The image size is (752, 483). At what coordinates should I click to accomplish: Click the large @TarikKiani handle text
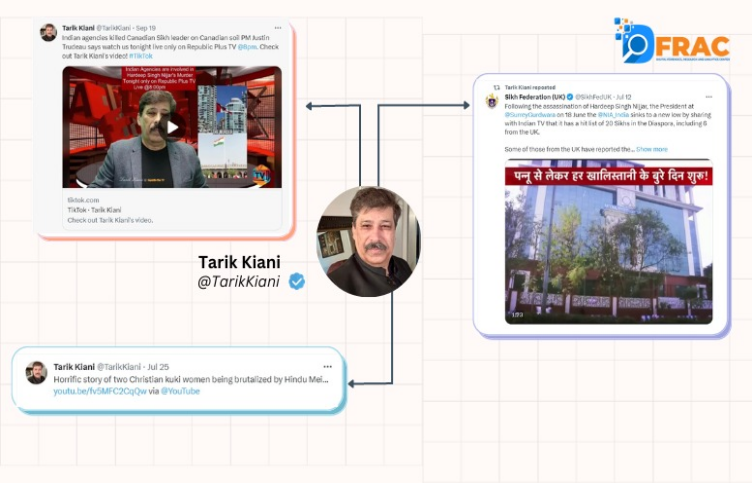pyautogui.click(x=239, y=282)
